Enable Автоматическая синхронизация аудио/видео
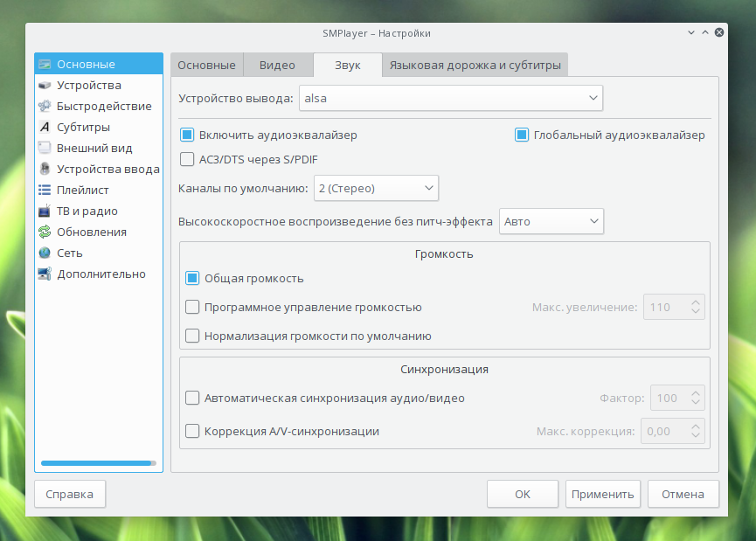This screenshot has width=756, height=541. 192,398
